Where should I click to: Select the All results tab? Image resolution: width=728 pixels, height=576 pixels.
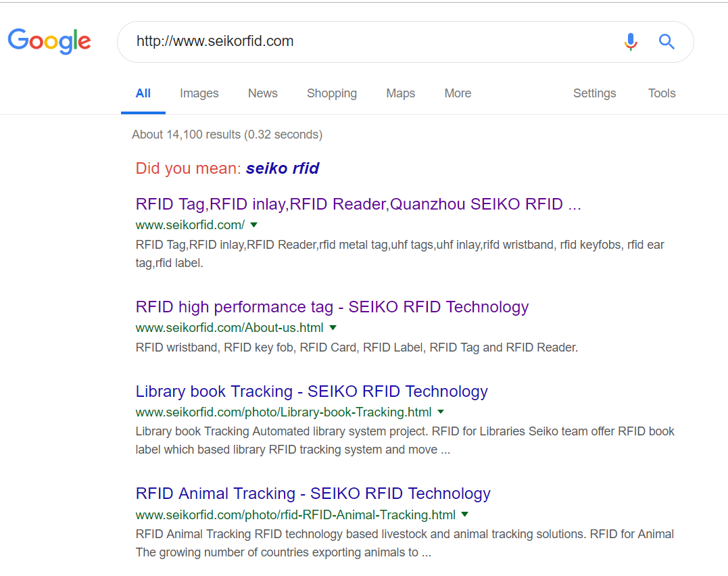[x=143, y=93]
